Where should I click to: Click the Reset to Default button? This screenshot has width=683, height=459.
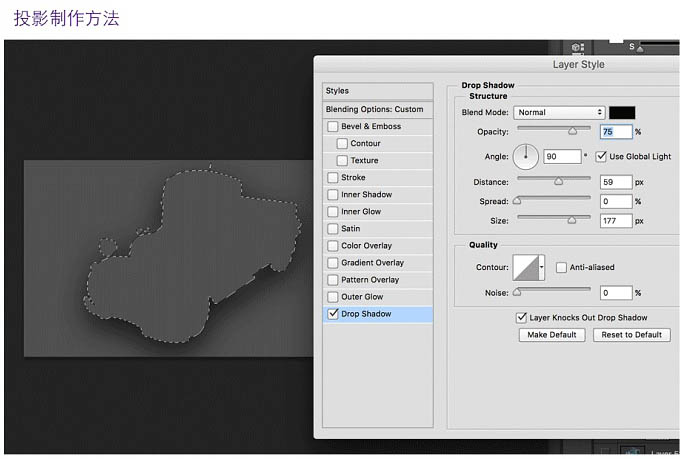[x=632, y=335]
